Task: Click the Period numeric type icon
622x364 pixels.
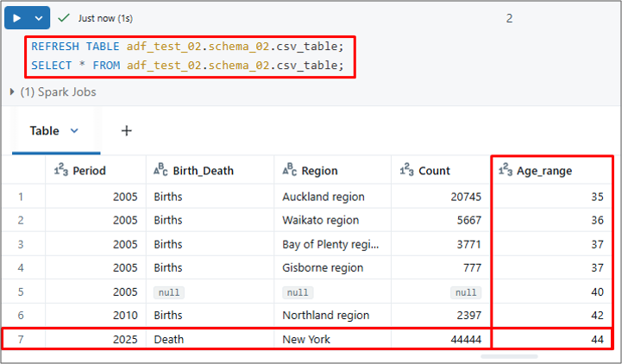Action: point(60,171)
